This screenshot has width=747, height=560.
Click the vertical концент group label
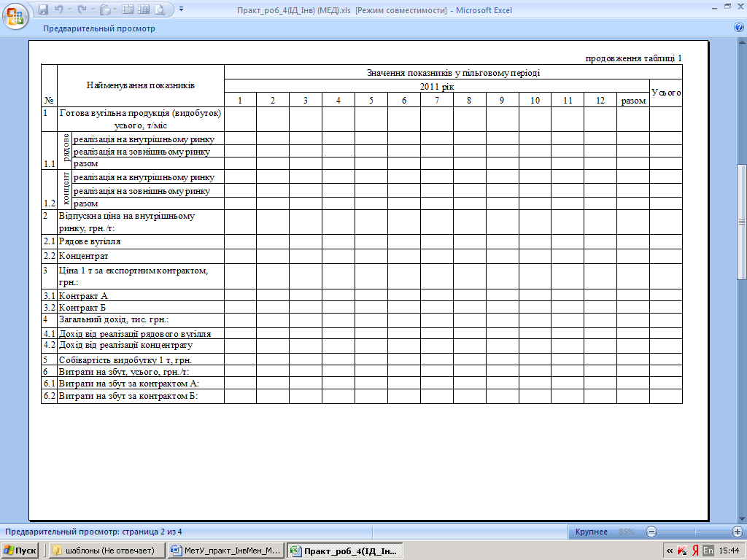[65, 188]
